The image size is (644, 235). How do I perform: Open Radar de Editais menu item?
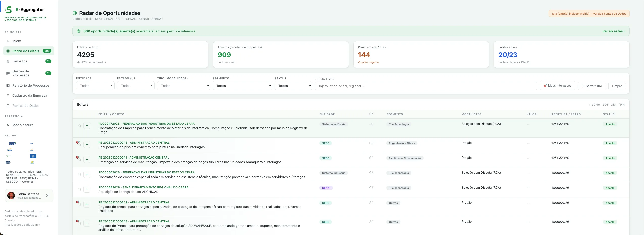pyautogui.click(x=29, y=51)
